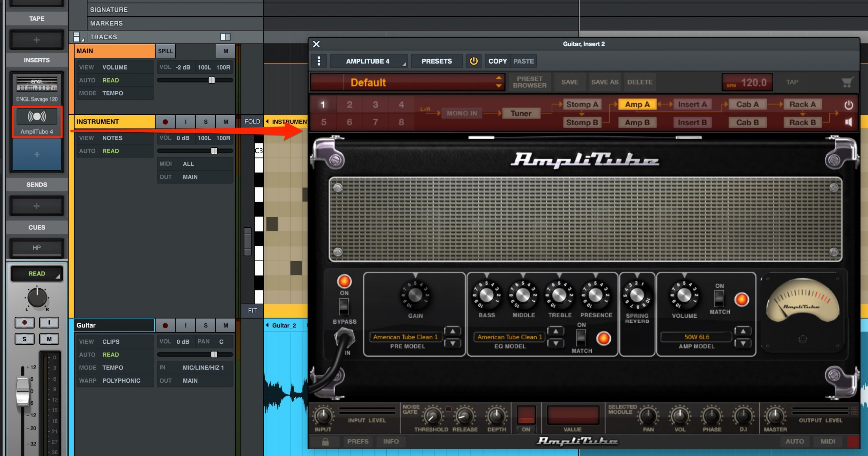
Task: Open the ENGL Savage 120 insert
Action: 37,89
